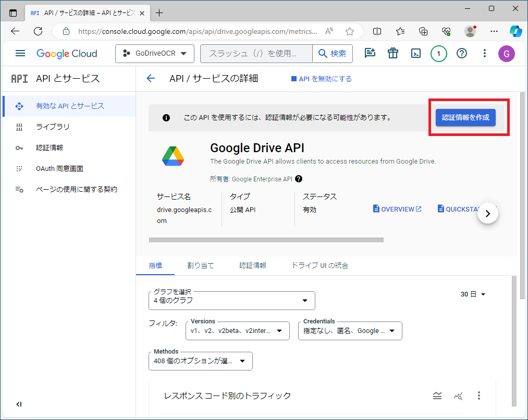Close the API / サービスの詳細 browser tab
Screen dimensions: 528x420
coord(142,13)
